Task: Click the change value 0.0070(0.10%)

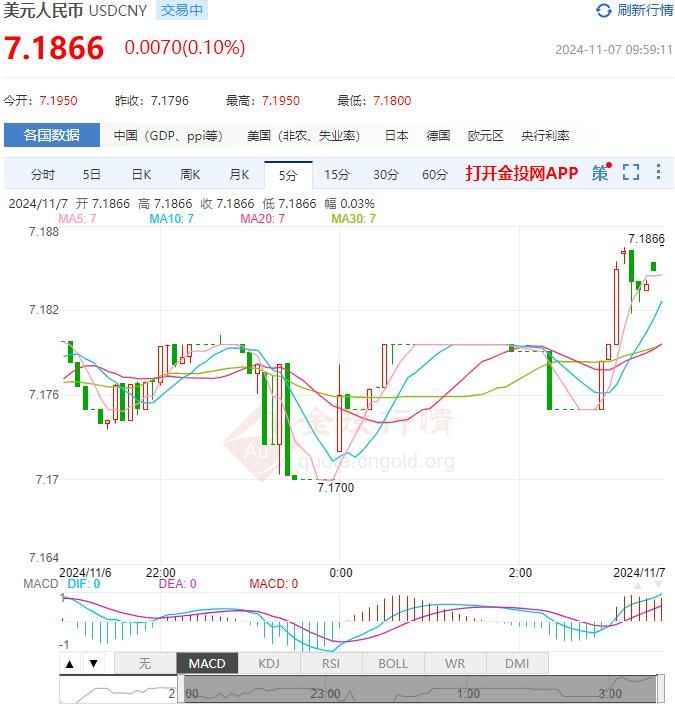Action: [185, 48]
